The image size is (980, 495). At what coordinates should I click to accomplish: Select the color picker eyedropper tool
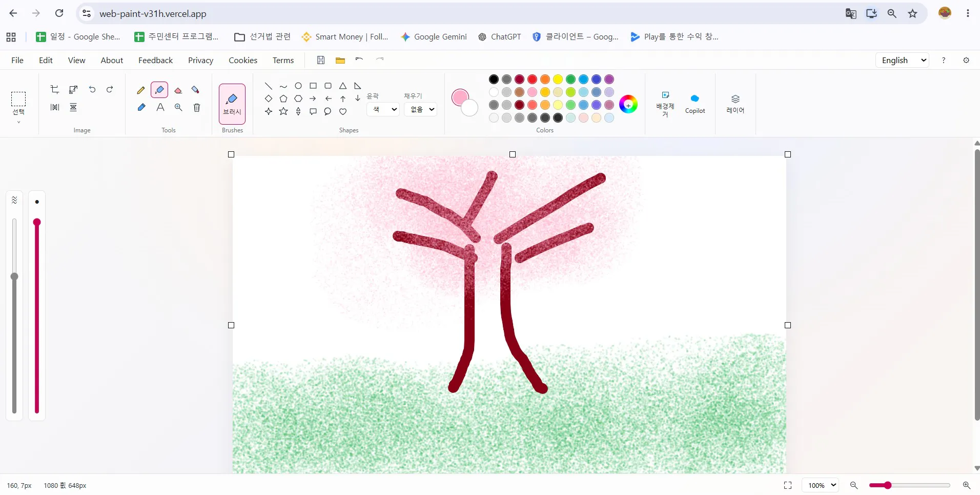click(141, 107)
